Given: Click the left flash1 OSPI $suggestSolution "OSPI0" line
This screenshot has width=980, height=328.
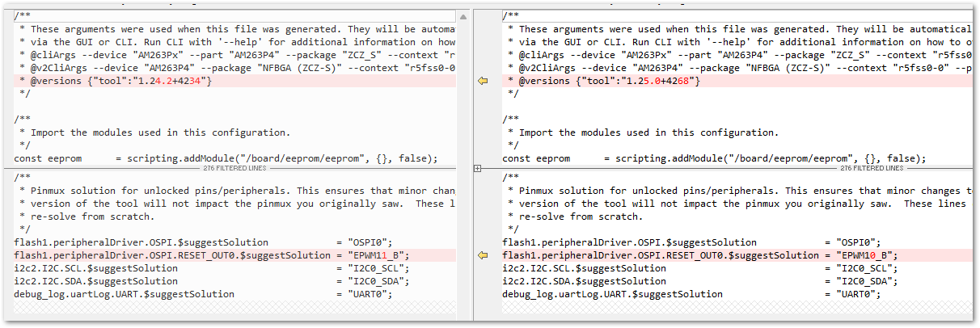Looking at the screenshot, I should click(x=202, y=242).
